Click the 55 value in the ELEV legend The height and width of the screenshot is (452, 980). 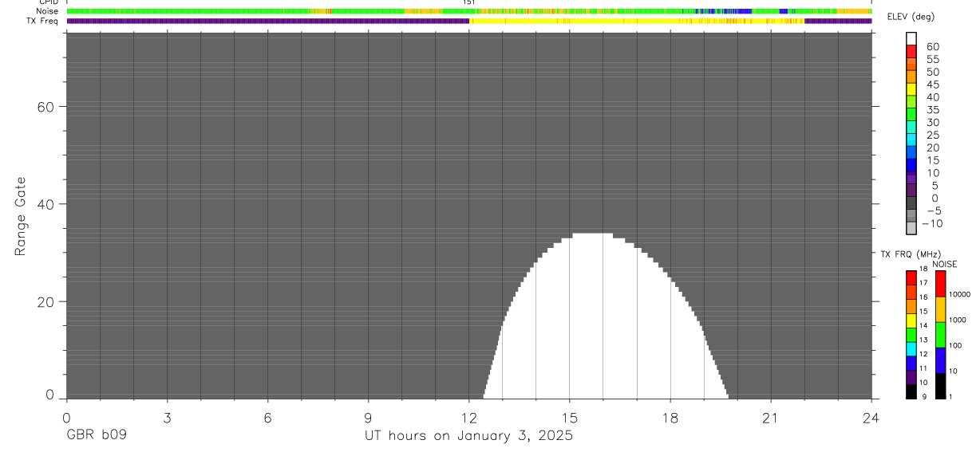[x=932, y=59]
